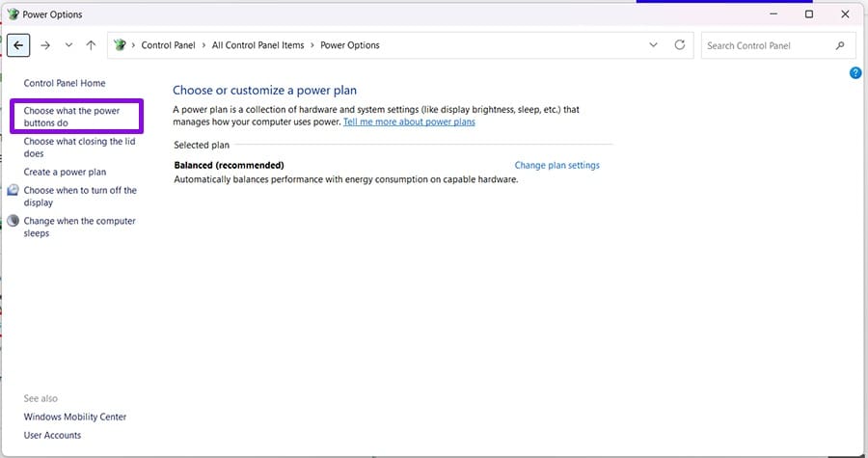Expand the chevron after Control Panel
868x458 pixels.
[x=203, y=45]
